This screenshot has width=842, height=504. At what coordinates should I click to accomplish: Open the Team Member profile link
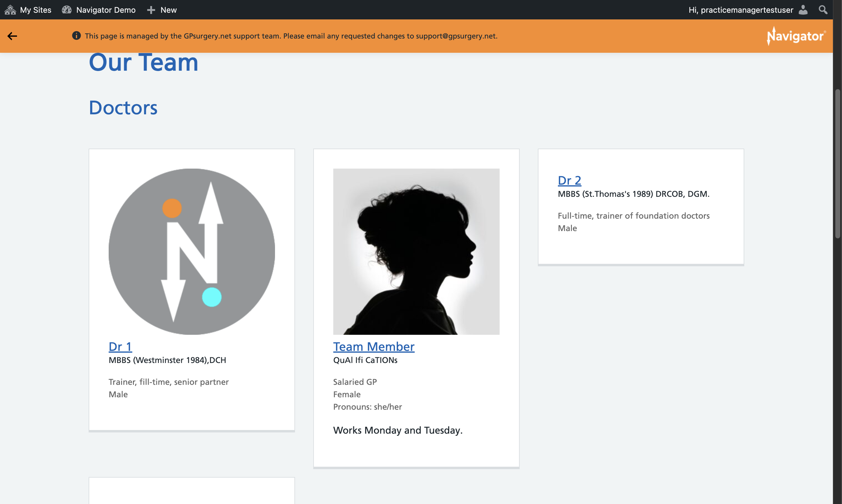(x=374, y=346)
